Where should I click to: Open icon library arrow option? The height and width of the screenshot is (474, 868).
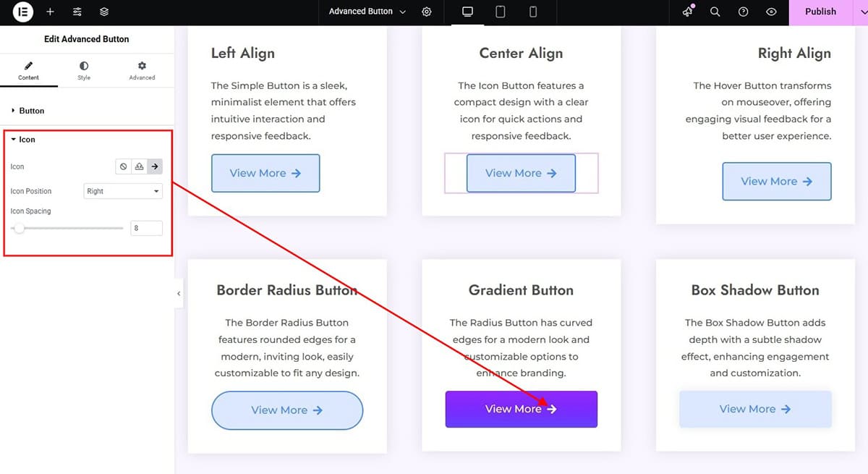point(155,166)
